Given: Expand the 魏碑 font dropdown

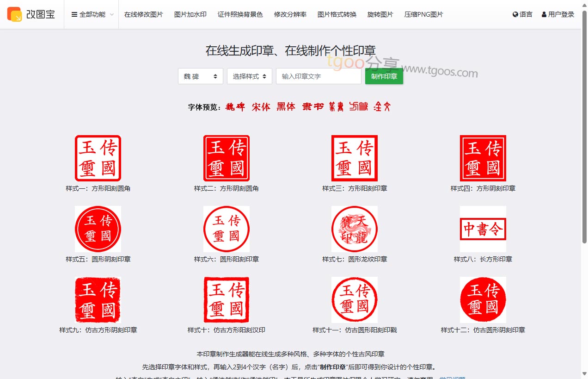Looking at the screenshot, I should pos(200,76).
